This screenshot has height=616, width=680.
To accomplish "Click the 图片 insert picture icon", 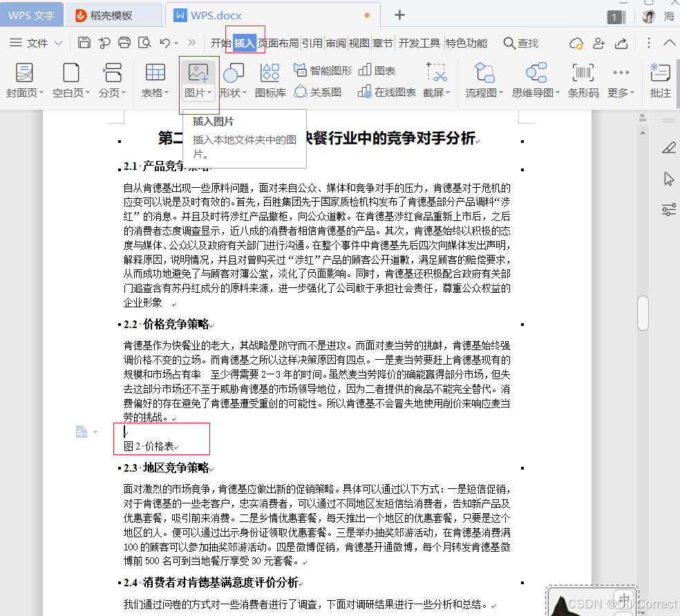I will [x=198, y=73].
